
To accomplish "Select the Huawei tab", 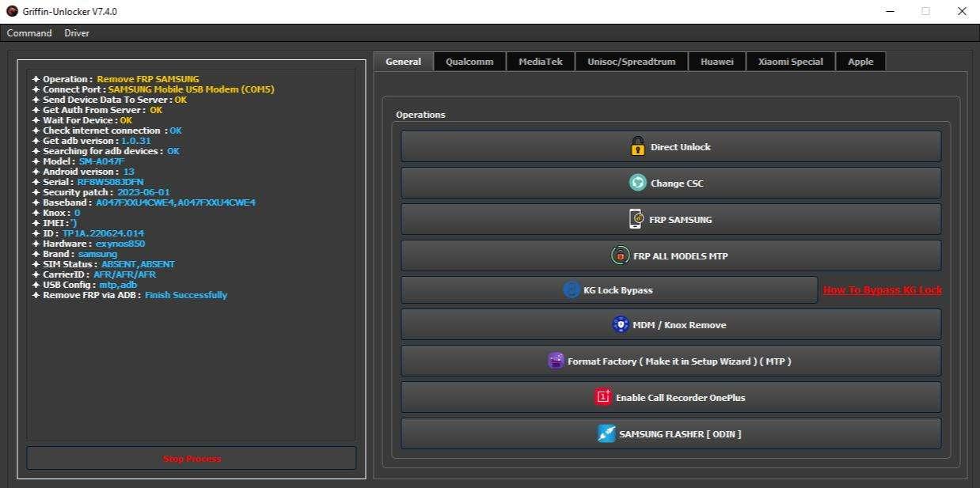I will (x=716, y=62).
